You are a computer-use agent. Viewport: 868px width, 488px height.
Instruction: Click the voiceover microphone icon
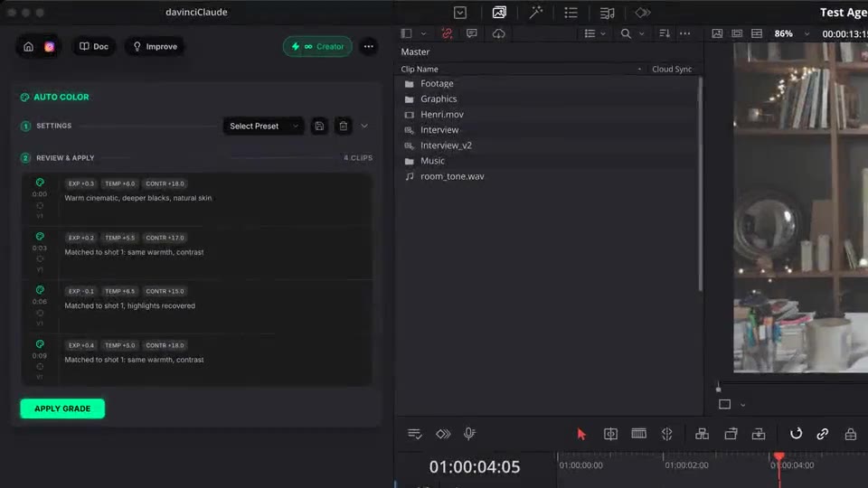pos(469,434)
